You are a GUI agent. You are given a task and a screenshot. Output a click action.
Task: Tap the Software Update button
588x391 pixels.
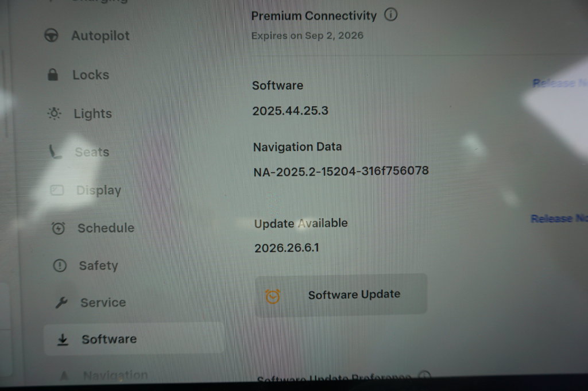[x=341, y=295]
